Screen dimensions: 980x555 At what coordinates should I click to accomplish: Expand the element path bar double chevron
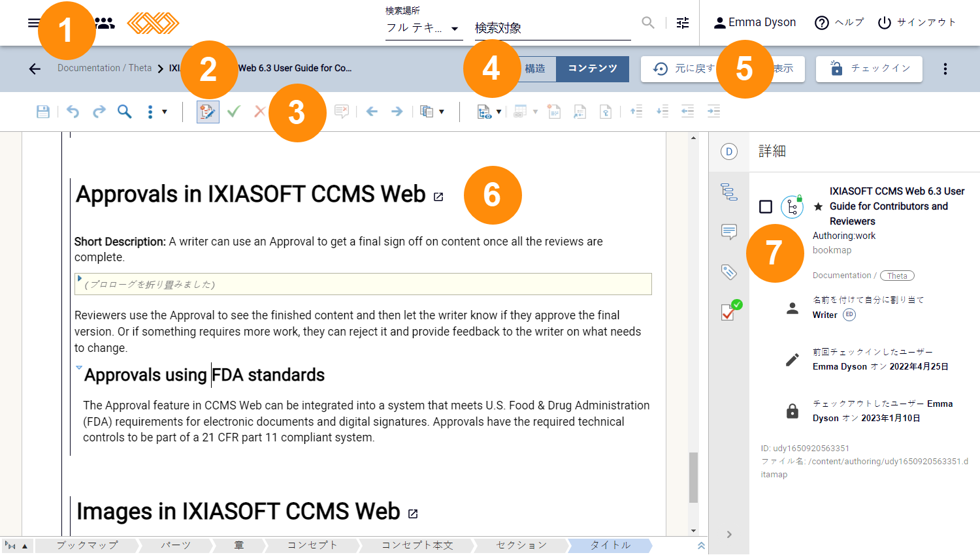(x=701, y=546)
